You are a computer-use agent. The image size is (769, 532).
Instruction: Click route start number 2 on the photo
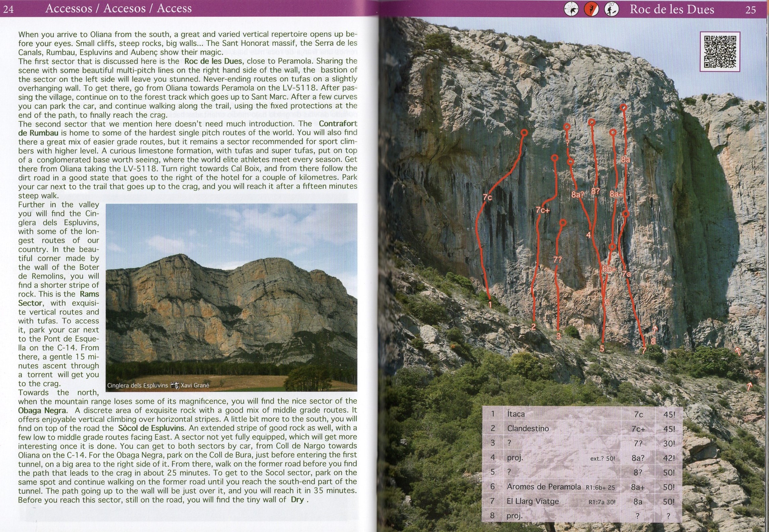click(534, 326)
